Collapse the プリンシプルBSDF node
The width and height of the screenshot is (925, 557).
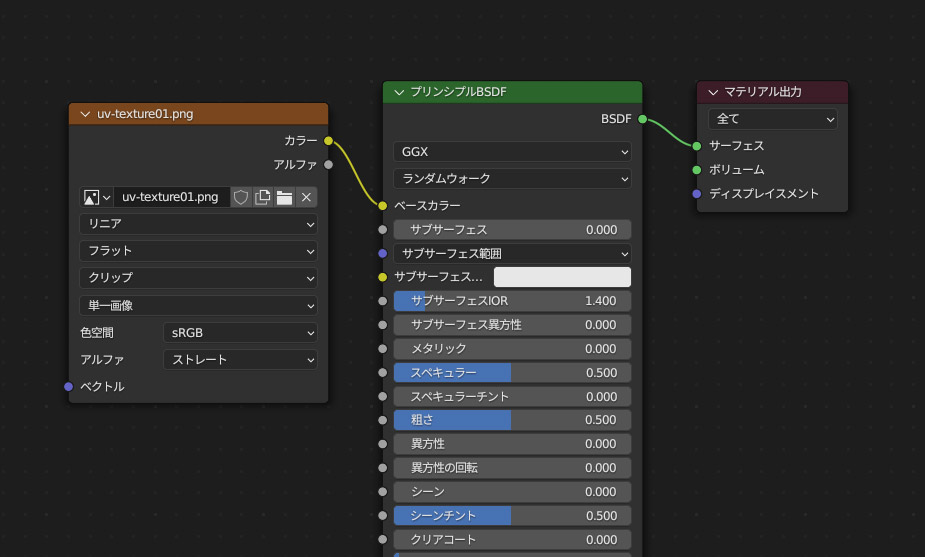[399, 92]
